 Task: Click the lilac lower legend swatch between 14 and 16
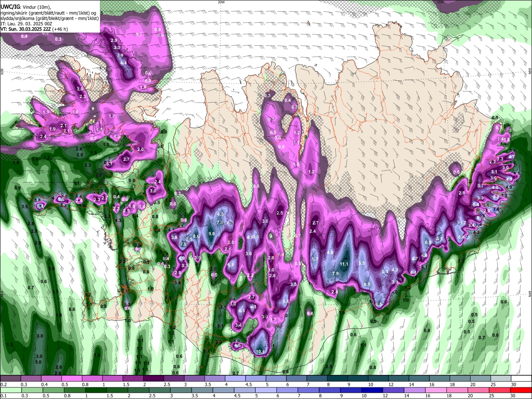click(415, 390)
